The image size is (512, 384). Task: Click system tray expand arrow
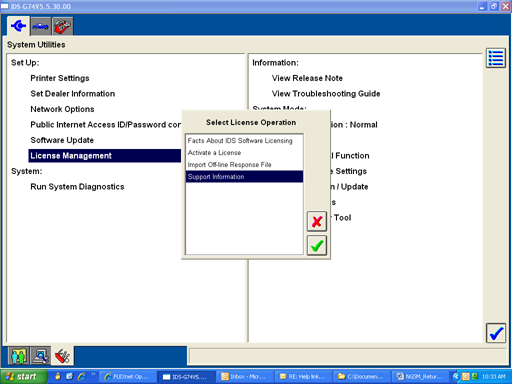point(456,377)
